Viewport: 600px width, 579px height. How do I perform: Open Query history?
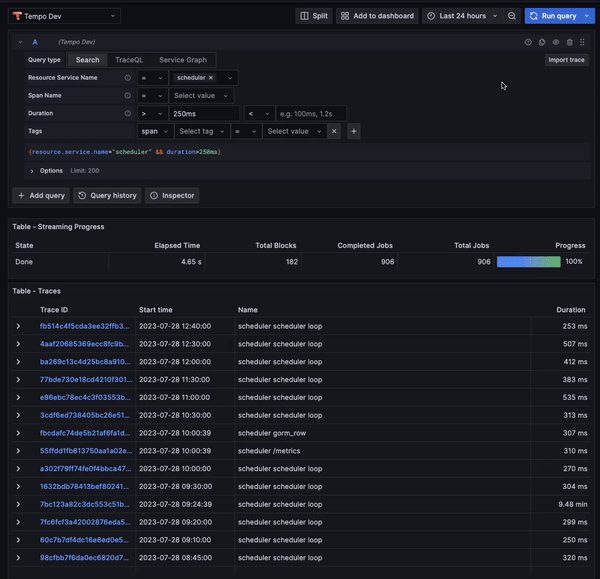click(107, 196)
